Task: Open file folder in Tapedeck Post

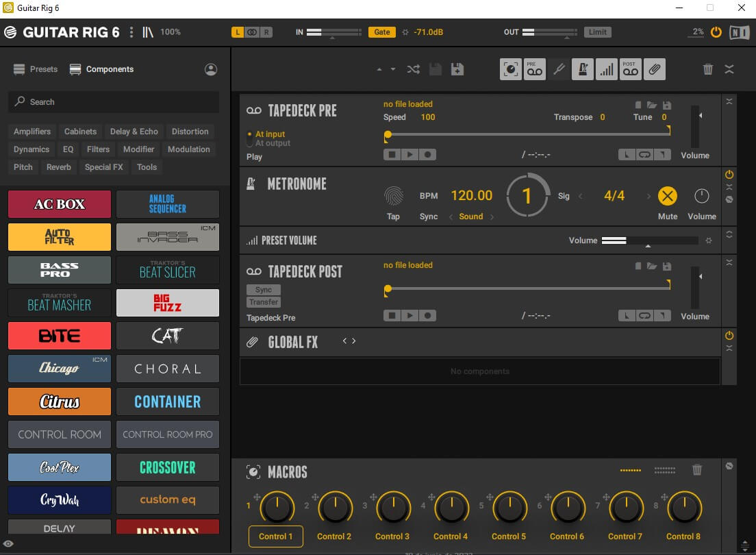Action: (x=652, y=266)
